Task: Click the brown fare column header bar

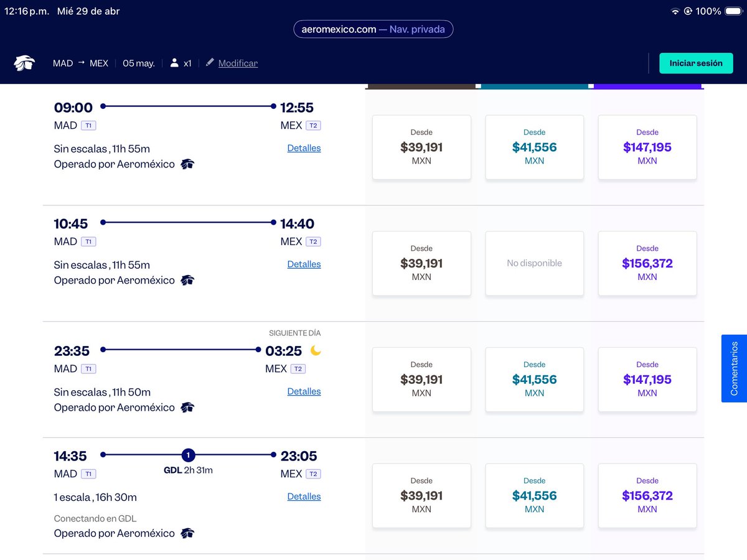Action: click(421, 86)
